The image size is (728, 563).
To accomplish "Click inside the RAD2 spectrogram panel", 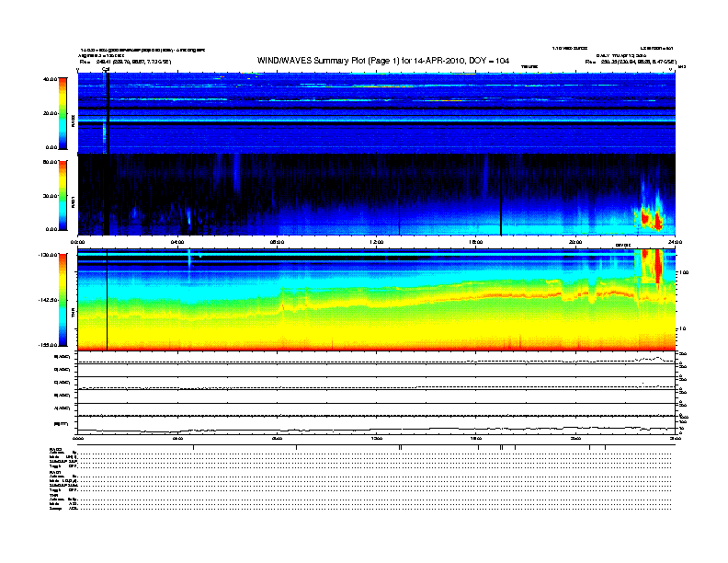I will [376, 113].
